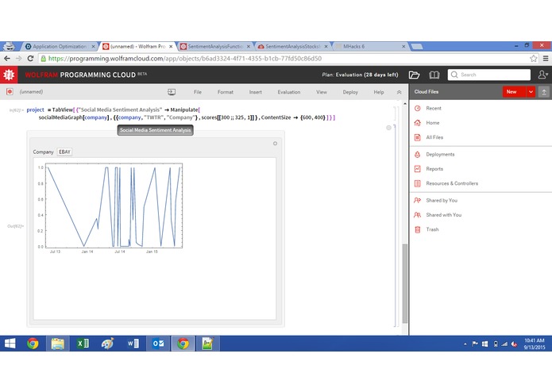This screenshot has width=552, height=392.
Task: Switch to SentimentAnalysisFunction browser tab
Action: (215, 46)
